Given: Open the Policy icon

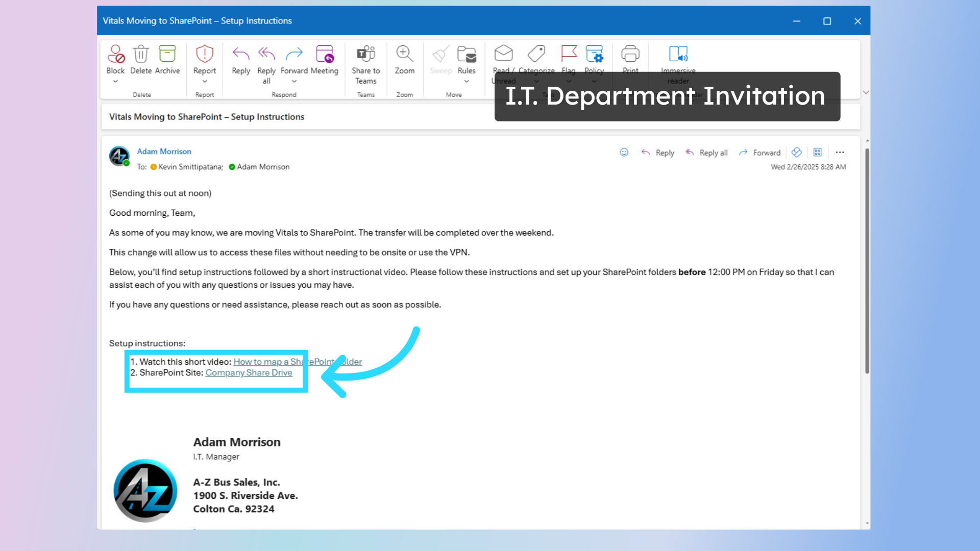Looking at the screenshot, I should click(x=594, y=54).
